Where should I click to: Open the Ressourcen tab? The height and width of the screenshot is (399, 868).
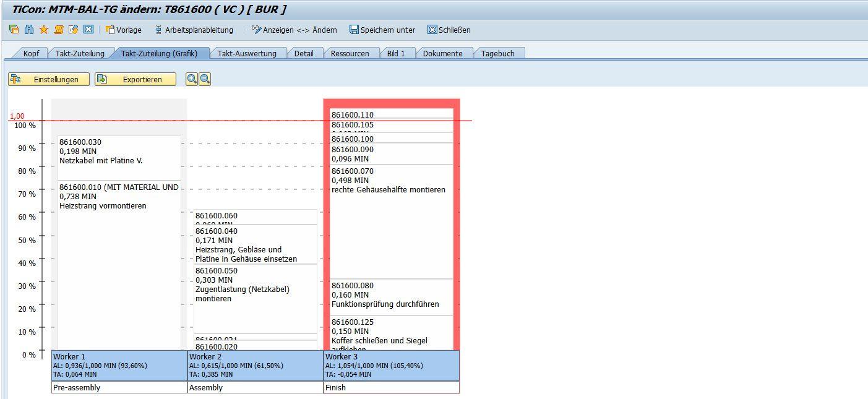pyautogui.click(x=350, y=53)
